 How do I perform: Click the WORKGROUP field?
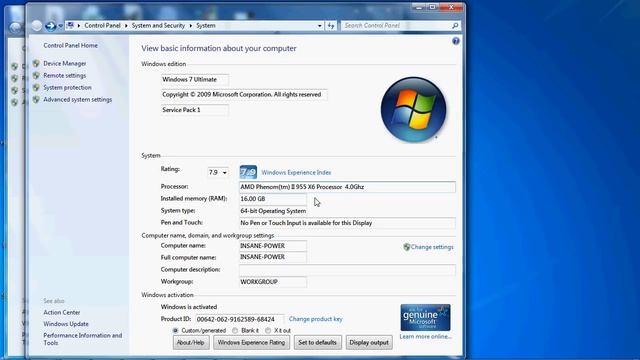(273, 282)
